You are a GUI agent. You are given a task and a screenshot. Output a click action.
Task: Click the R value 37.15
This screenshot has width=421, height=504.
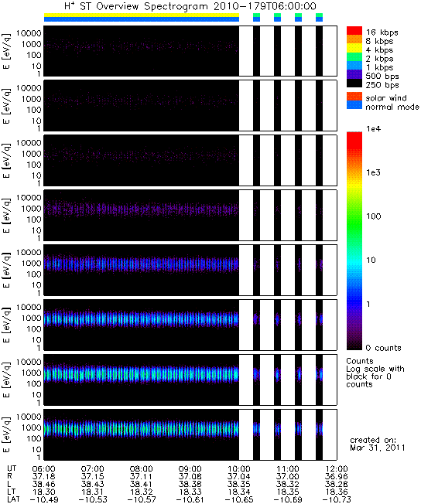pyautogui.click(x=92, y=477)
